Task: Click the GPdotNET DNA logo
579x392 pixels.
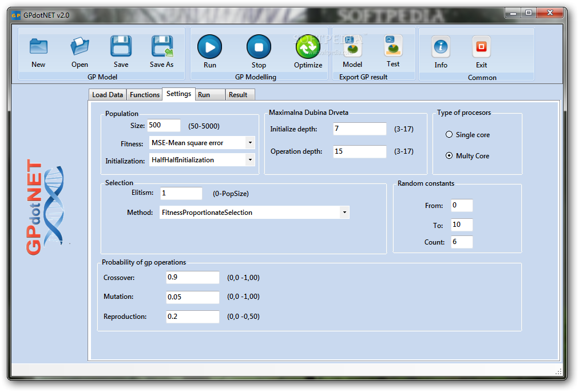Action: pyautogui.click(x=45, y=207)
